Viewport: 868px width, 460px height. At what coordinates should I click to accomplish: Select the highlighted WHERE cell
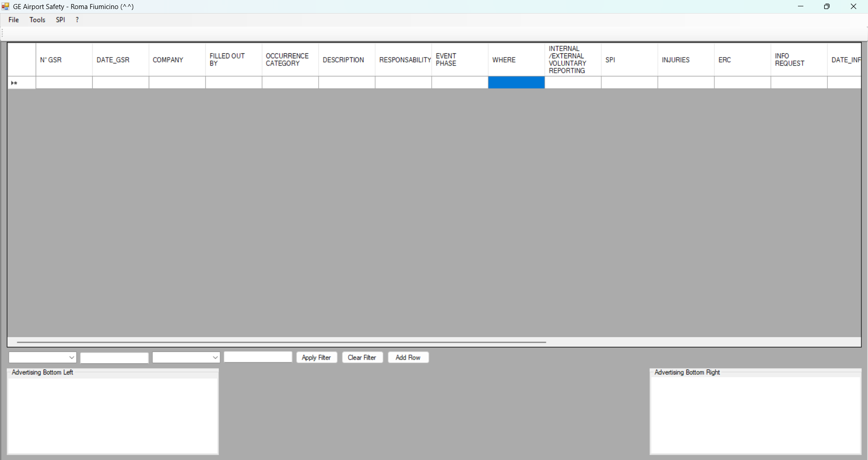coord(516,83)
